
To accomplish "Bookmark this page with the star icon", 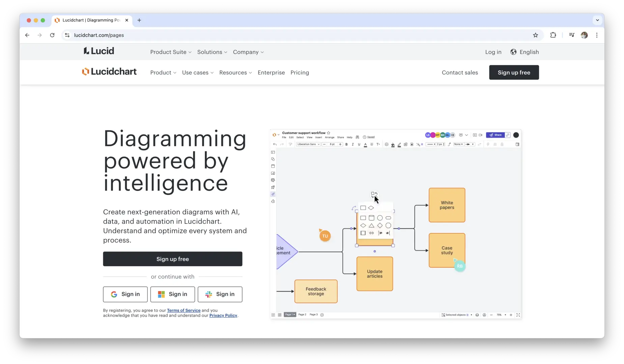I will 535,35.
